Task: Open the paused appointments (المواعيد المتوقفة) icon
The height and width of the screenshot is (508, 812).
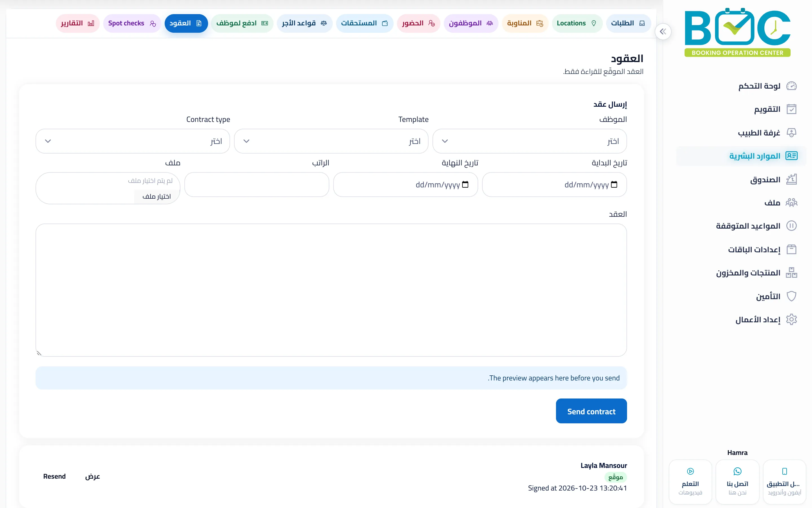Action: 791,226
